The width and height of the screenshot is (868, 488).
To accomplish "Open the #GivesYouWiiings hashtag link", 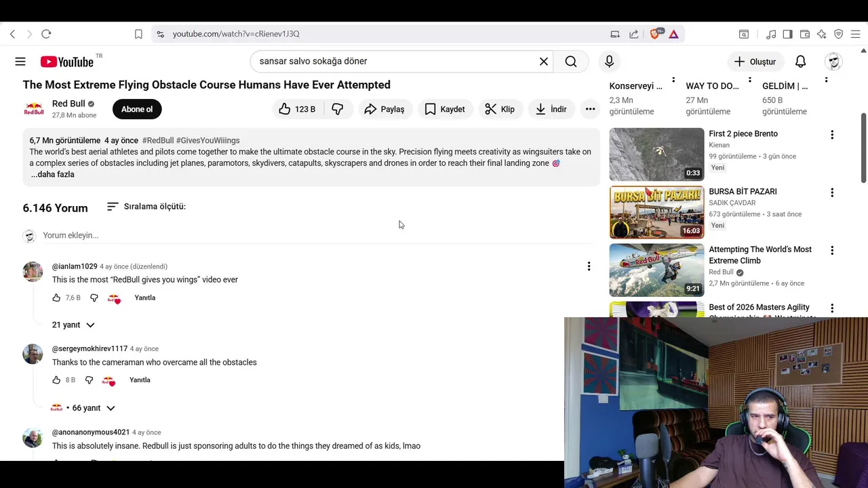I will tap(208, 140).
